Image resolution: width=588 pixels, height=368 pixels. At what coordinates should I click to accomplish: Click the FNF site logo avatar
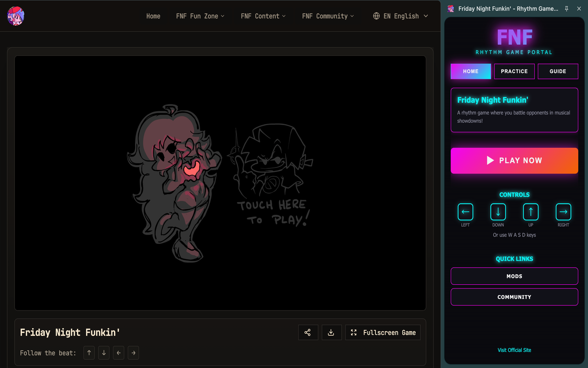tap(16, 16)
